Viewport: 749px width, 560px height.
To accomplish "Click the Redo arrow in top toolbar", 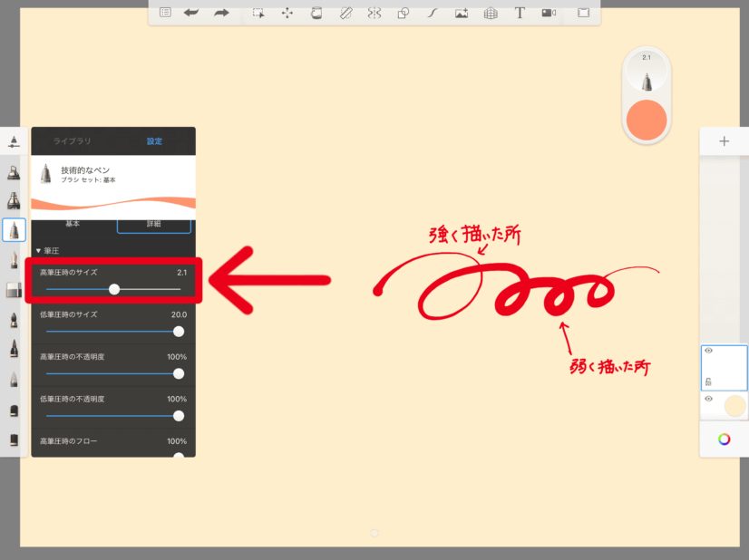I will coord(221,13).
